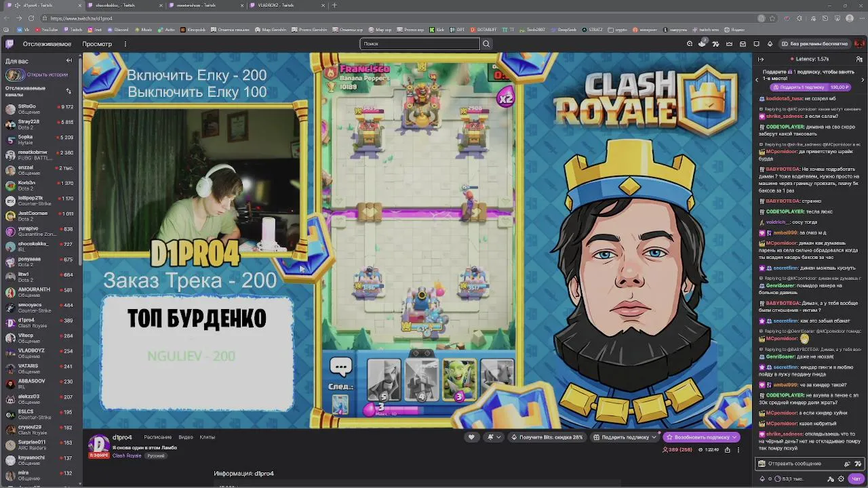Viewport: 868px width, 488px height.
Task: Open Discord bookmark in bookmarks bar
Action: coord(118,30)
